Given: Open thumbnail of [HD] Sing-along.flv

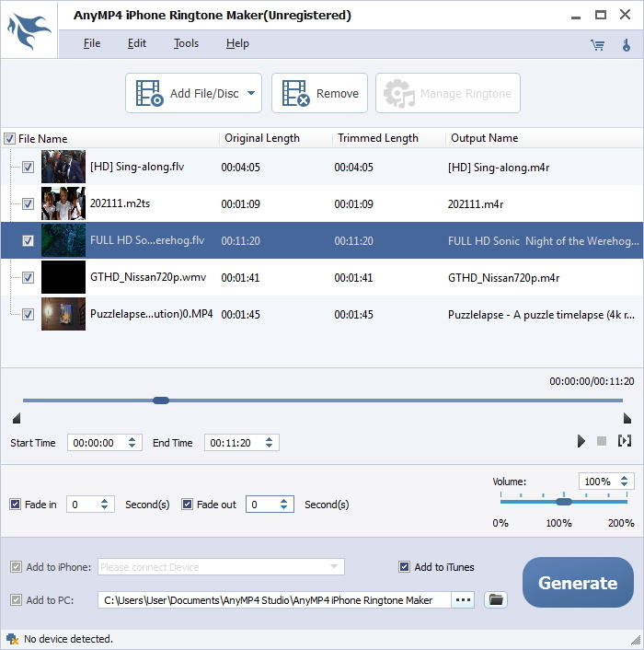Looking at the screenshot, I should [63, 167].
